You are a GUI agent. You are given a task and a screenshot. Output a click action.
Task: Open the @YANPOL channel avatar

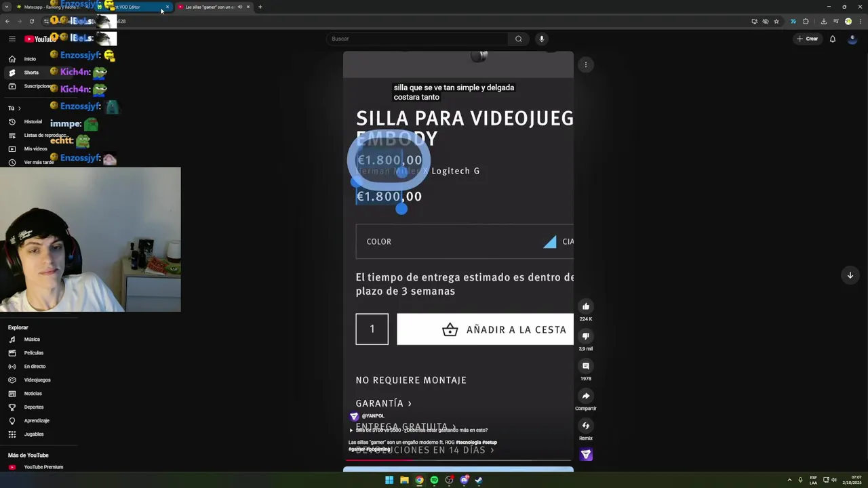pyautogui.click(x=354, y=416)
